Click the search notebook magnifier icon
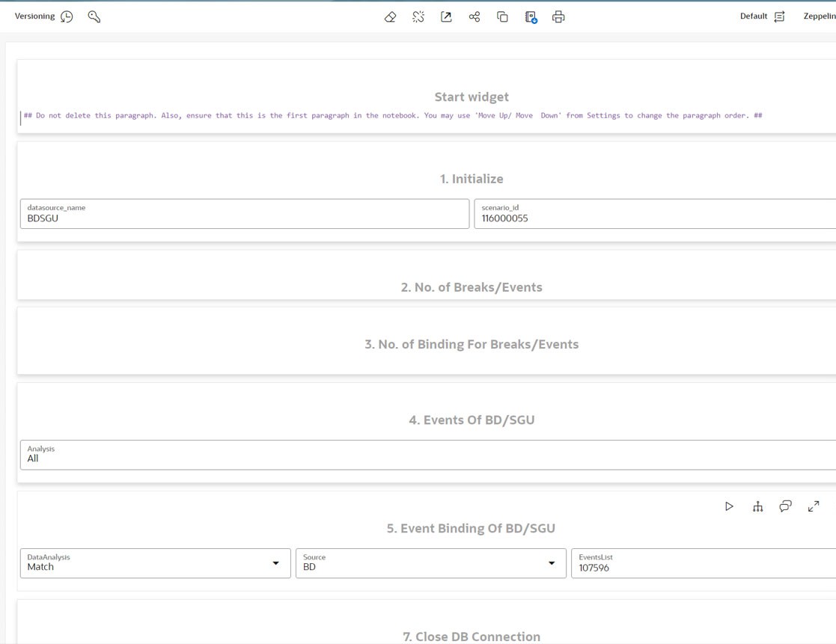 pyautogui.click(x=94, y=16)
